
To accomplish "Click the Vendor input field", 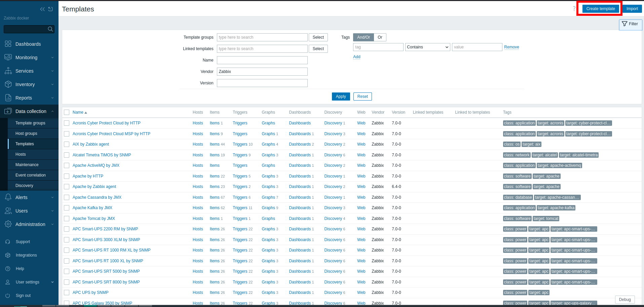I will click(x=262, y=72).
